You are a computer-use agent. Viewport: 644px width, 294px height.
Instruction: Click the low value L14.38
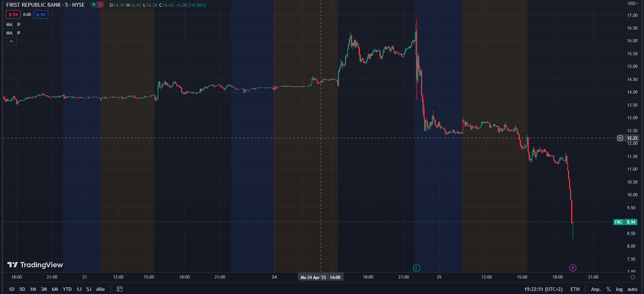click(x=150, y=5)
